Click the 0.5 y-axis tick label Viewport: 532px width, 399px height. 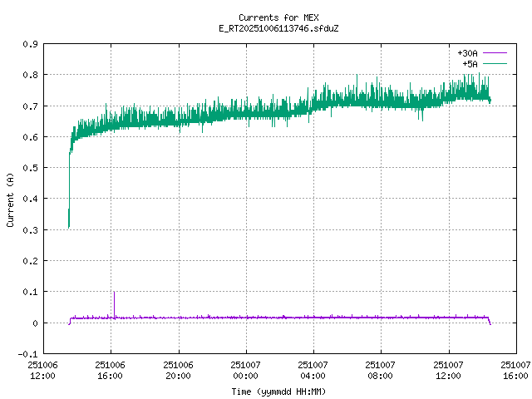pyautogui.click(x=29, y=168)
